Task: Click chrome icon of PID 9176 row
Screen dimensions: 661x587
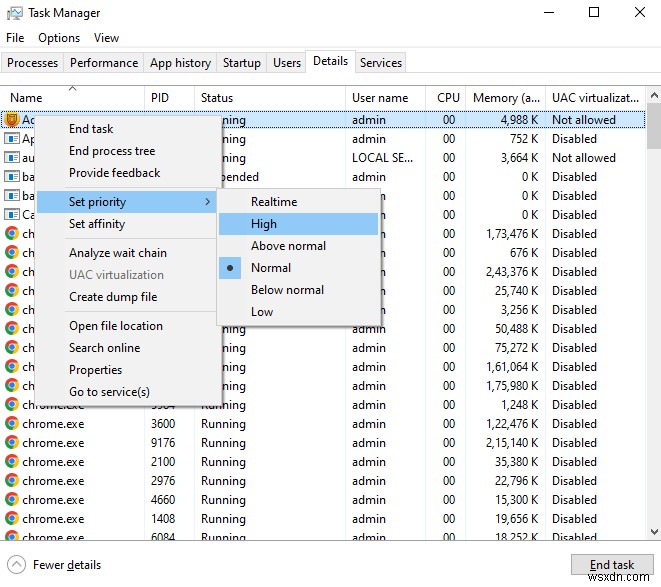Action: pyautogui.click(x=12, y=442)
